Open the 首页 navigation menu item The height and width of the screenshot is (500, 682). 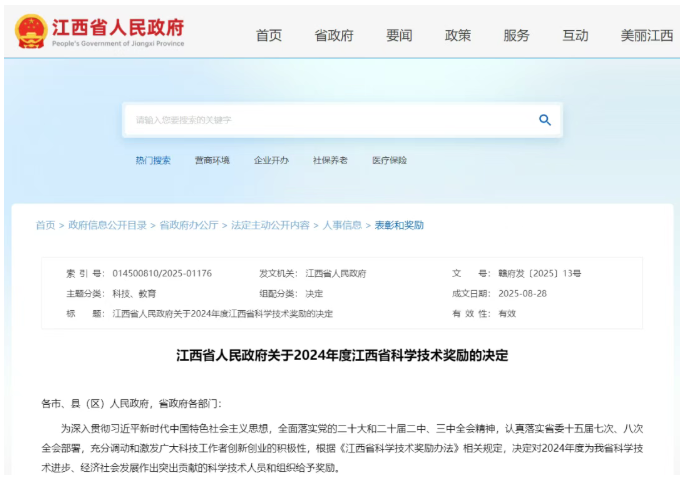tap(269, 35)
